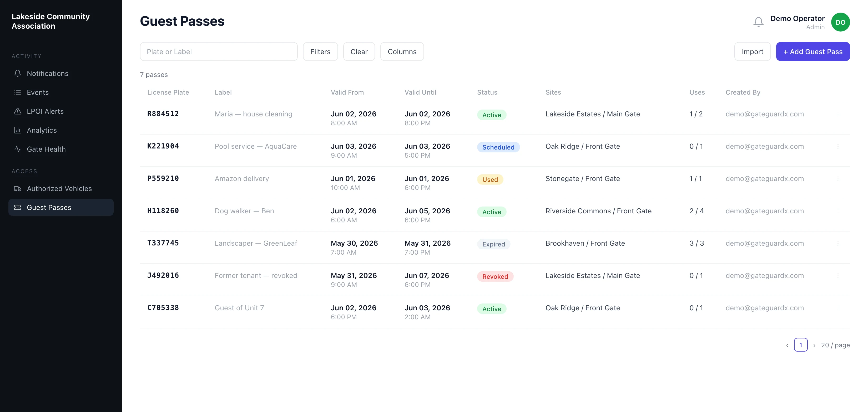Click the Import button
The image size is (868, 412).
[752, 51]
